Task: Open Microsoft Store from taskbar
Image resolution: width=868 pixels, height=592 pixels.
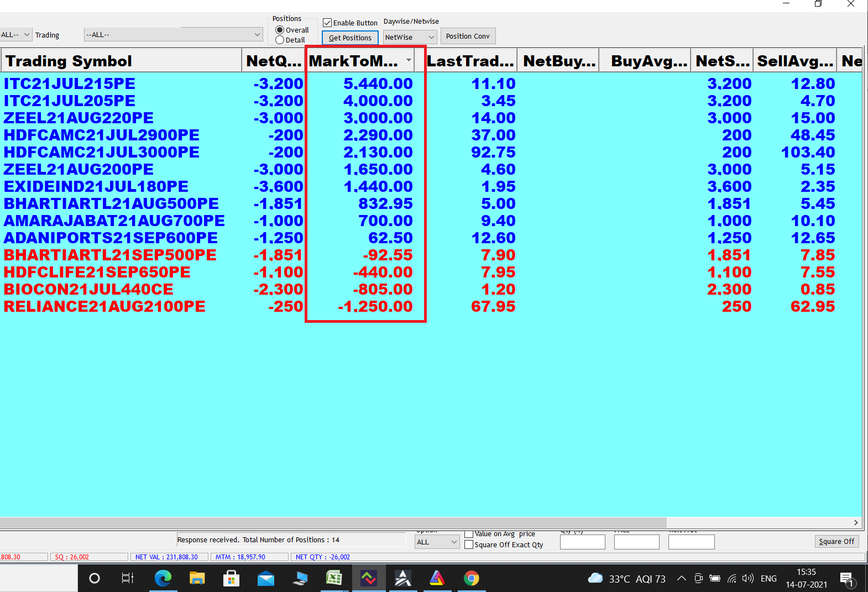Action: pos(231,578)
